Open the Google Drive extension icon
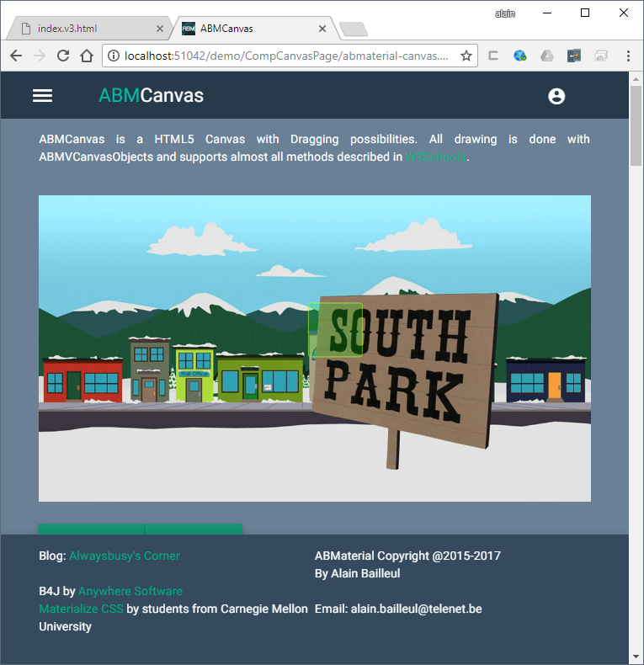Image resolution: width=644 pixels, height=665 pixels. [x=547, y=56]
